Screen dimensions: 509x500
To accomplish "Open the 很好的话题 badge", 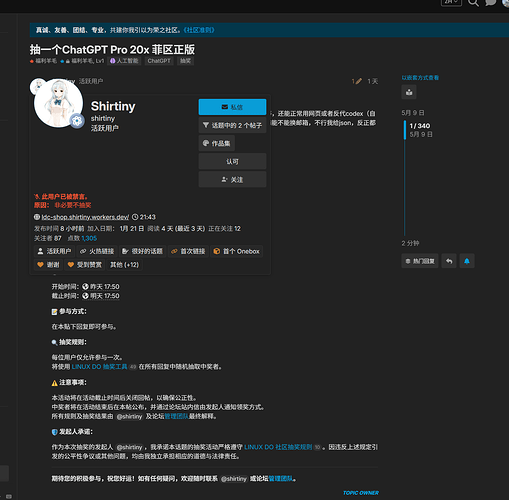I will click(x=142, y=251).
